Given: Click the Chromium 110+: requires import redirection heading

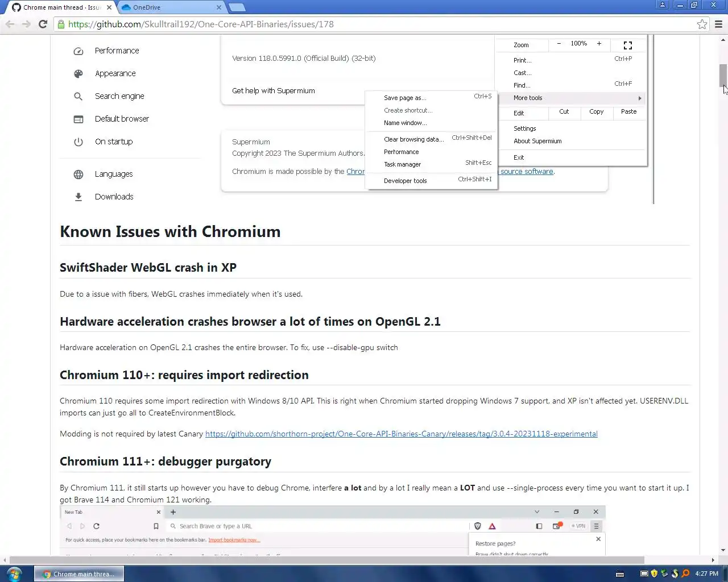Looking at the screenshot, I should click(x=184, y=375).
